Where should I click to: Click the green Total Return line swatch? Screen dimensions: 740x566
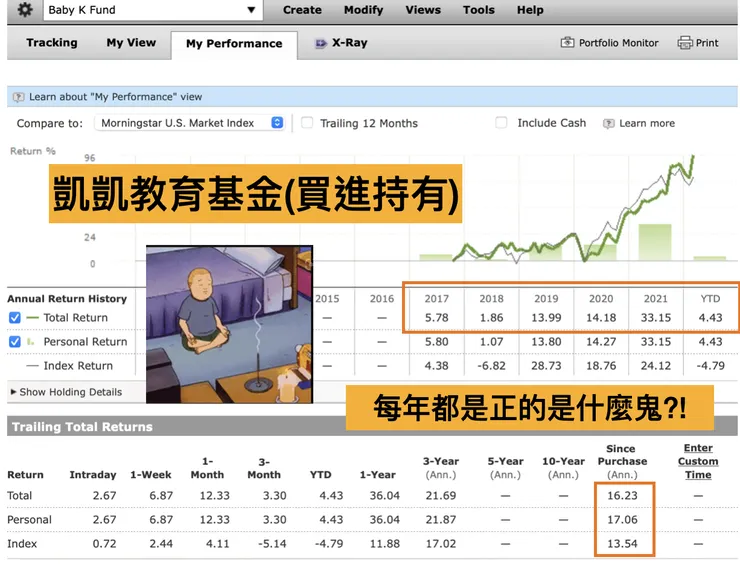33,318
